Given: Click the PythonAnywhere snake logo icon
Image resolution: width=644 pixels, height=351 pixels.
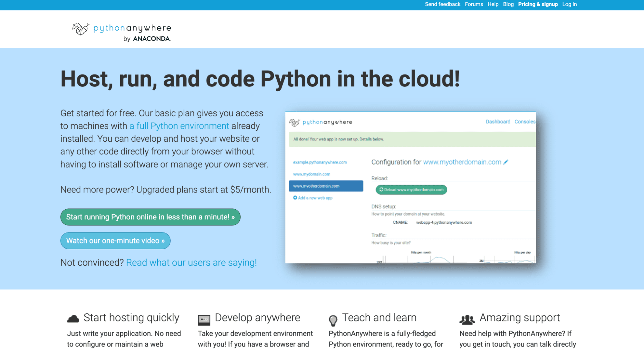Looking at the screenshot, I should point(81,29).
